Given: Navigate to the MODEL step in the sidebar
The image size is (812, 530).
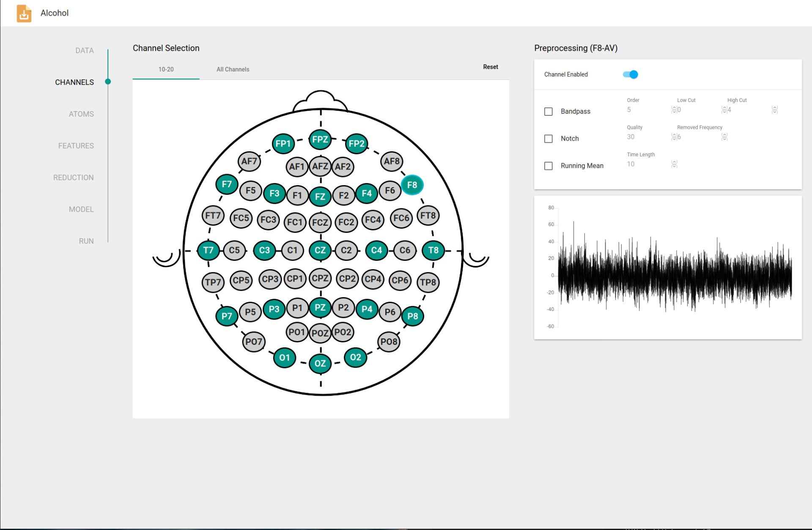Looking at the screenshot, I should click(81, 209).
